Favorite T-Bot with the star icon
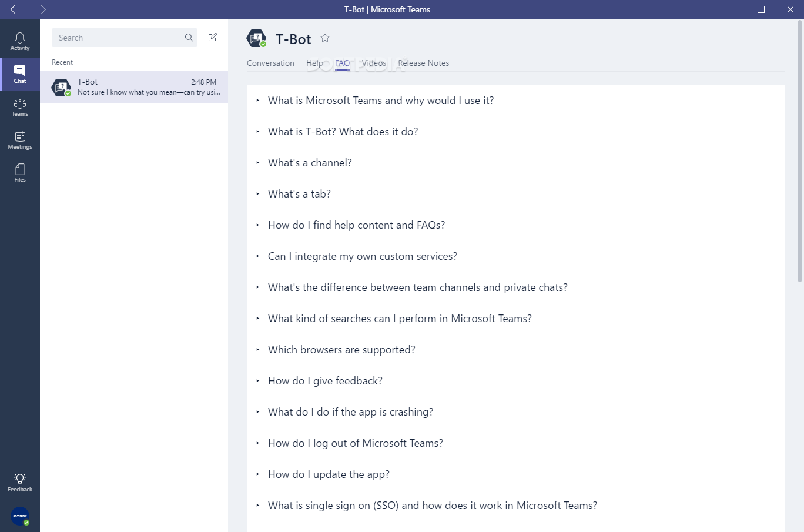The image size is (804, 532). (325, 38)
